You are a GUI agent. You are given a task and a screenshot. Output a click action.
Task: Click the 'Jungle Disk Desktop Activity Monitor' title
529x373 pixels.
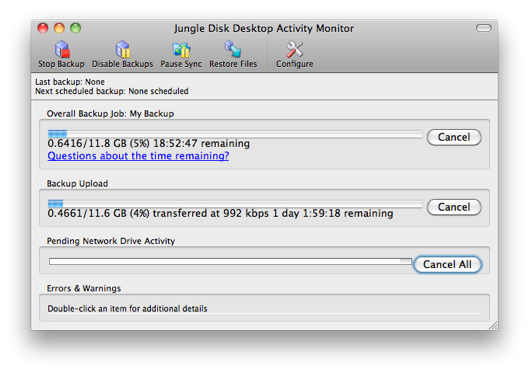point(264,28)
